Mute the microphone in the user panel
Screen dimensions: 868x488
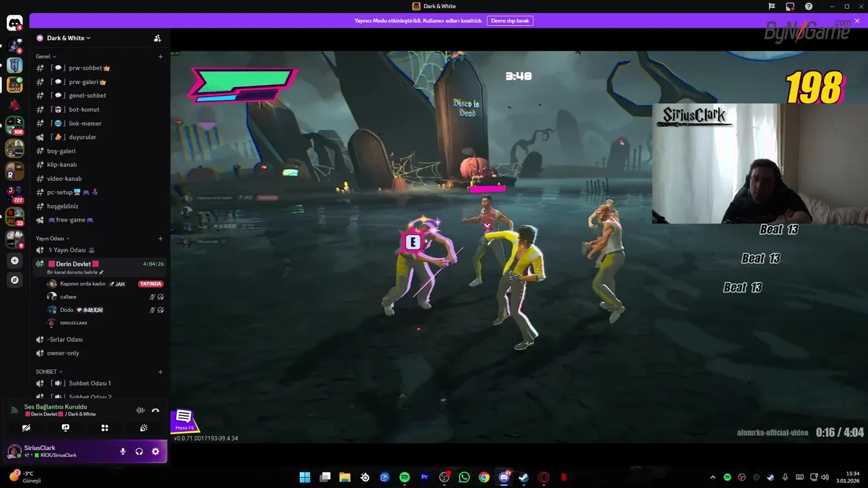[x=123, y=451]
